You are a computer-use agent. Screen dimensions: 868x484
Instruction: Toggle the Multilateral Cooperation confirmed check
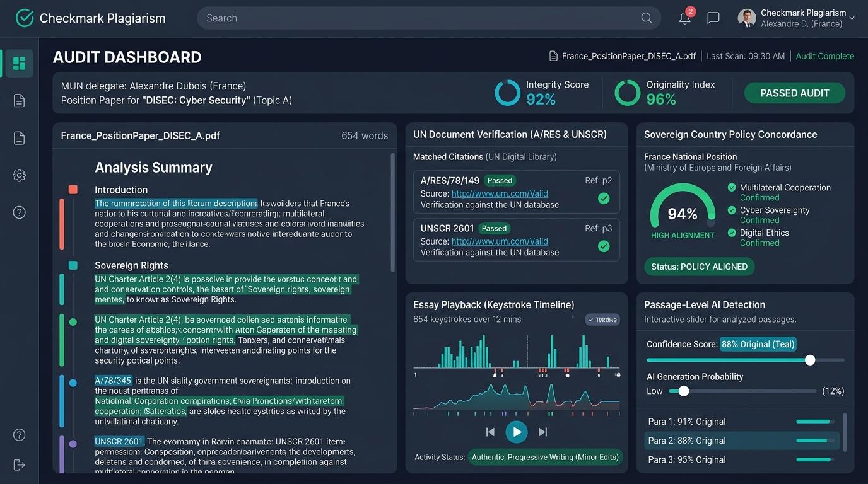732,187
